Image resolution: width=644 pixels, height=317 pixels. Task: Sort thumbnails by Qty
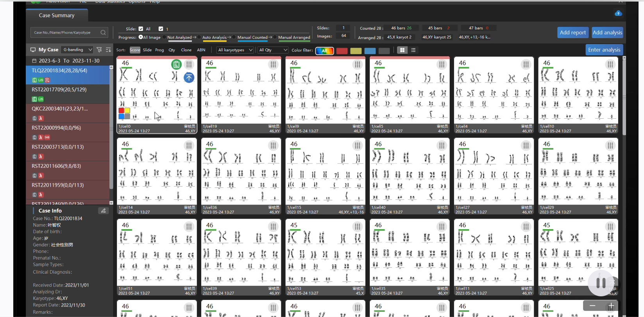click(x=172, y=50)
